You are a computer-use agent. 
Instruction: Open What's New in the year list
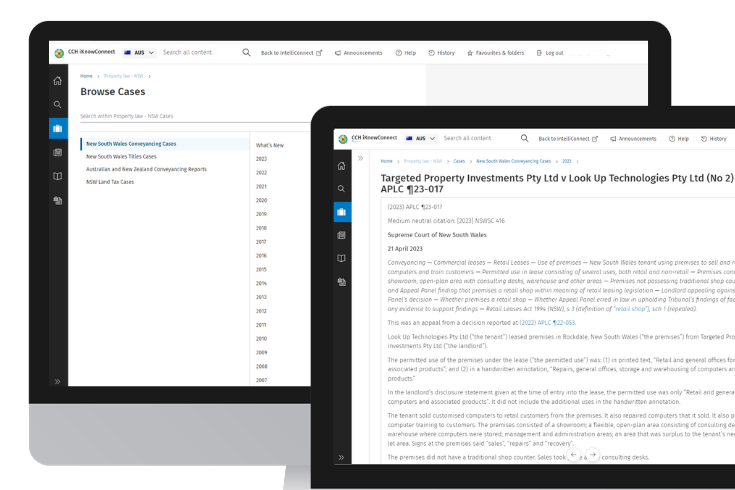(x=269, y=146)
